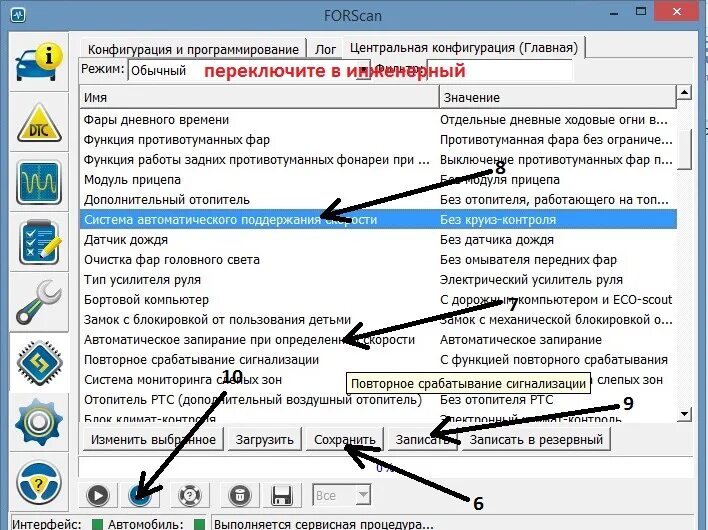Viewport: 708px width, 530px height.
Task: Open the wrench service procedures section
Action: (x=39, y=302)
